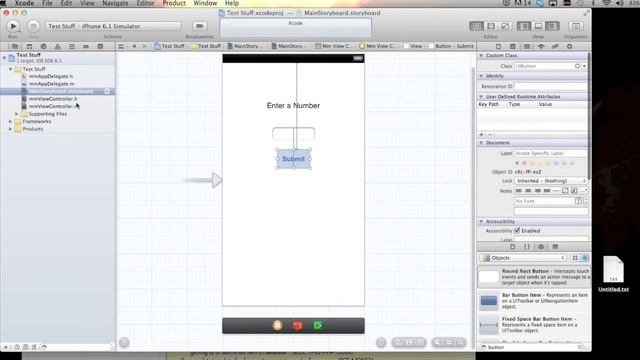Image resolution: width=640 pixels, height=360 pixels.
Task: Show the Quick Help inspector
Action: pos(513,47)
